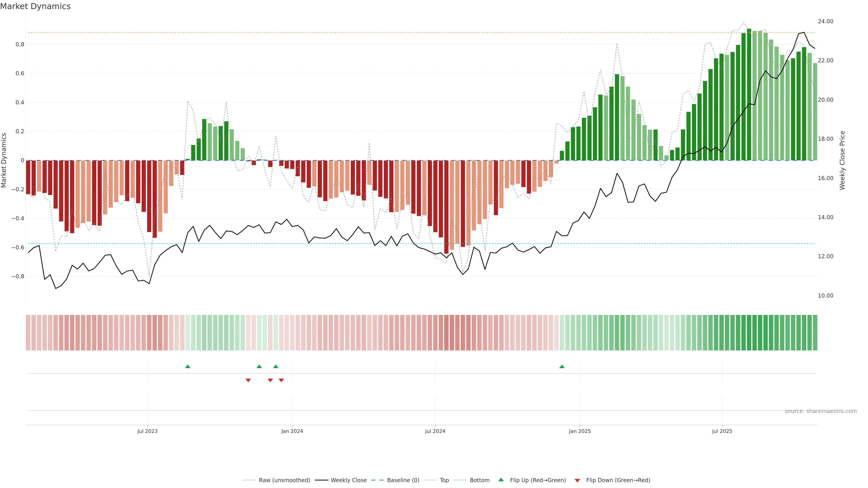868x488 pixels.
Task: Click the first red flip-down triangle marker
Action: pyautogui.click(x=248, y=380)
